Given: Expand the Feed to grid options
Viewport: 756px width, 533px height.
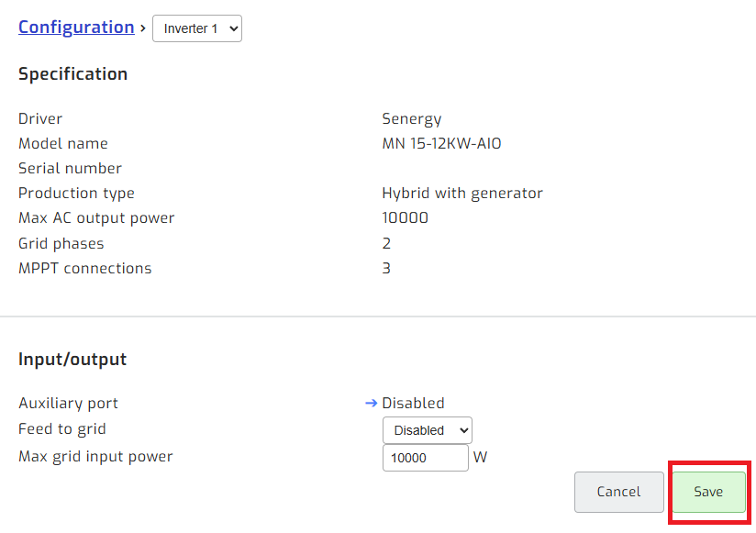Looking at the screenshot, I should 427,429.
